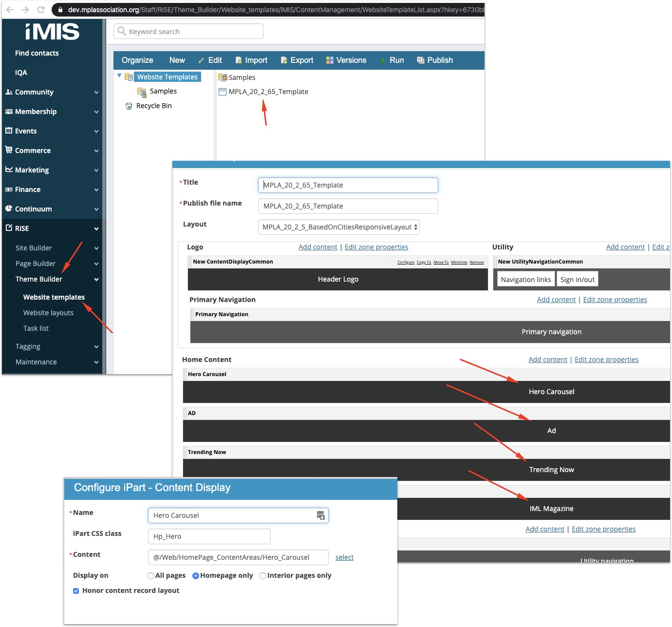672x627 pixels.
Task: Click Export in the toolbar
Action: click(x=297, y=60)
